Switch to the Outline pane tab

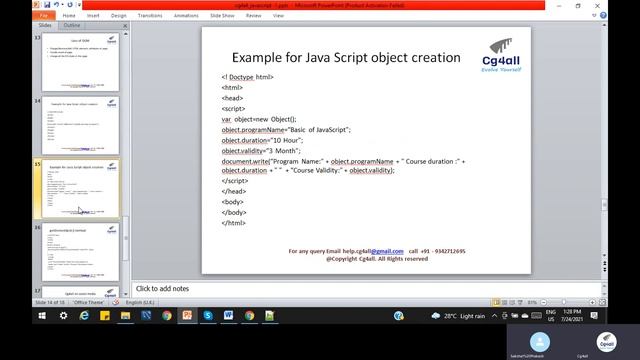[72, 25]
